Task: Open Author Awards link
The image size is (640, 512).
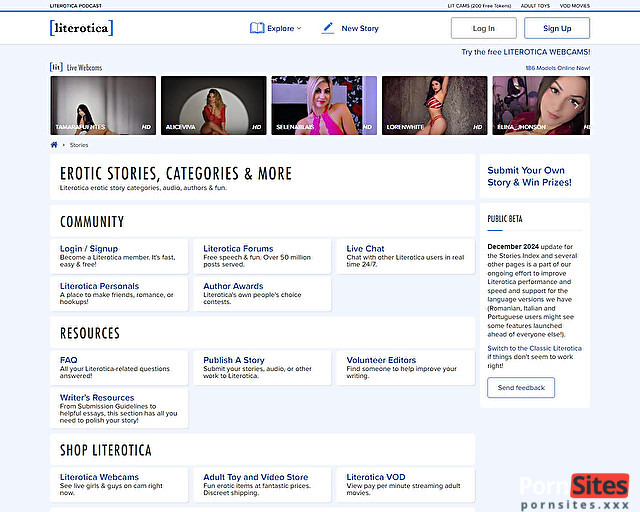Action: pyautogui.click(x=233, y=286)
